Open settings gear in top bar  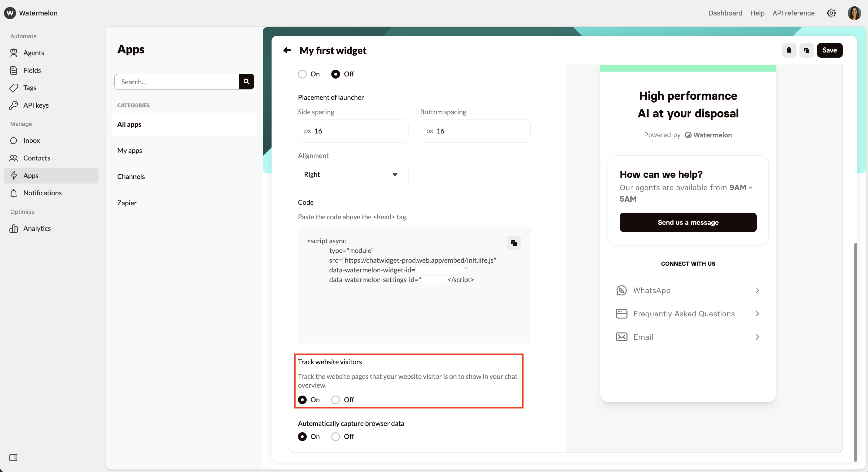click(x=831, y=13)
